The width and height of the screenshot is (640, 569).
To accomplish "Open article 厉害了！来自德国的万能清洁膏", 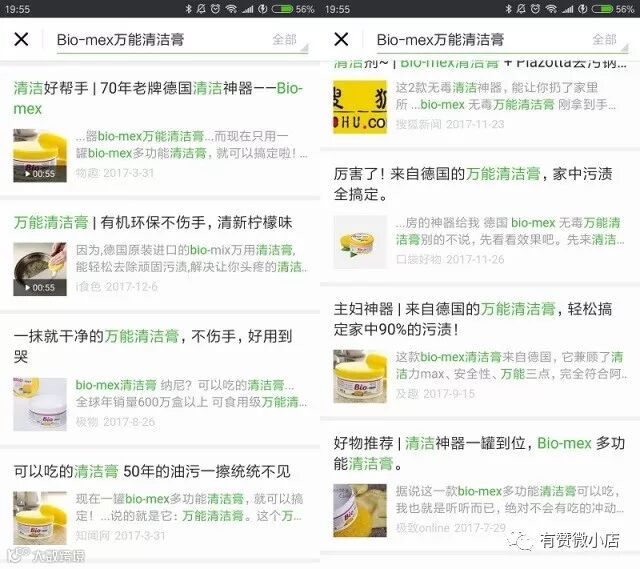I will tap(473, 184).
